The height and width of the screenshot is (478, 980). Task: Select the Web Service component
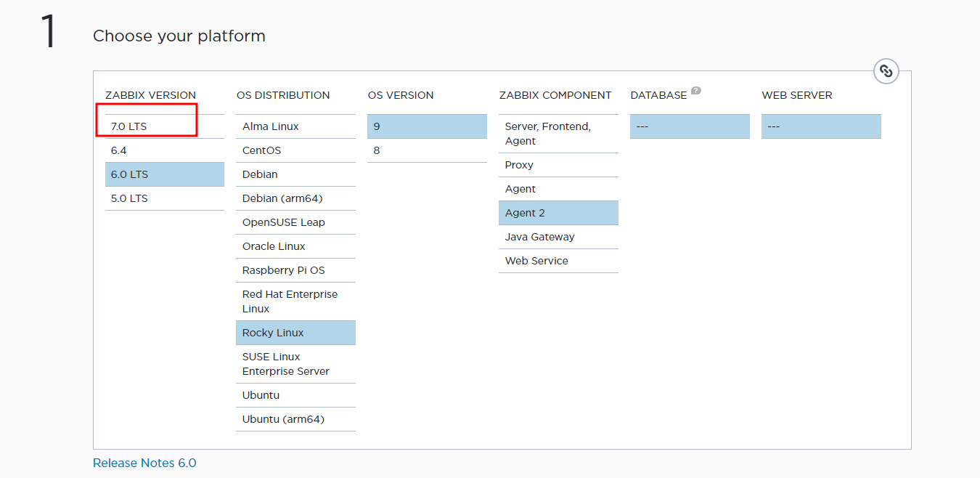coord(558,261)
